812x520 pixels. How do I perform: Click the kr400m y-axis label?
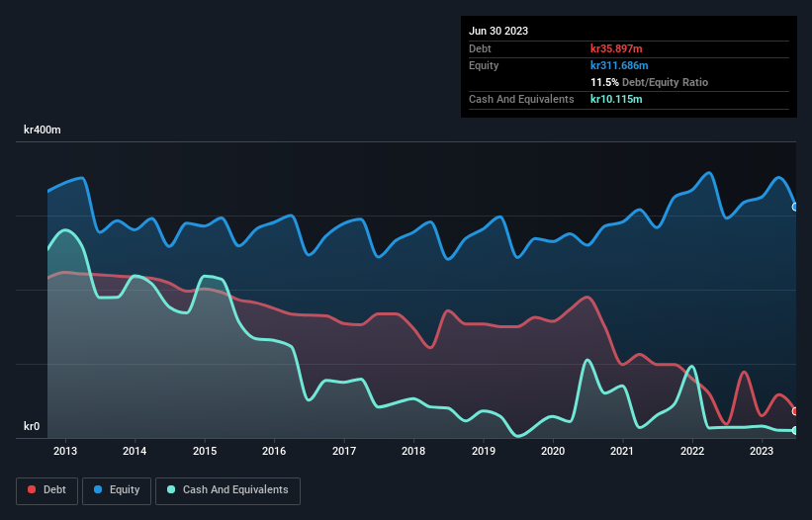[x=42, y=130]
